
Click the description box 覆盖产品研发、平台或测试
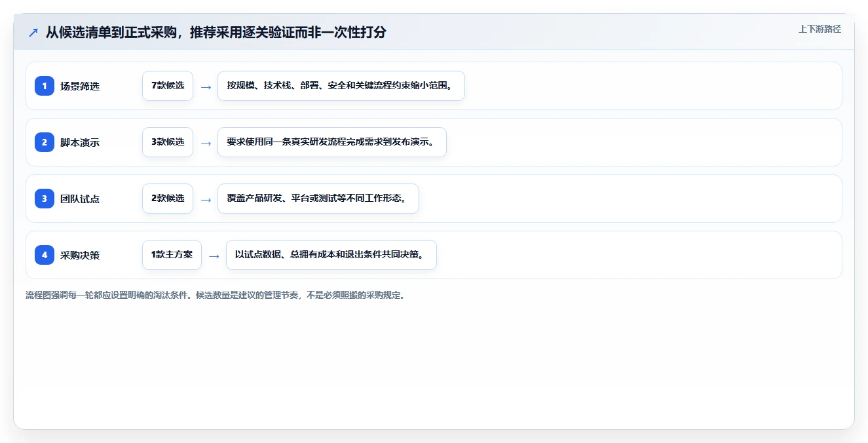pos(318,199)
